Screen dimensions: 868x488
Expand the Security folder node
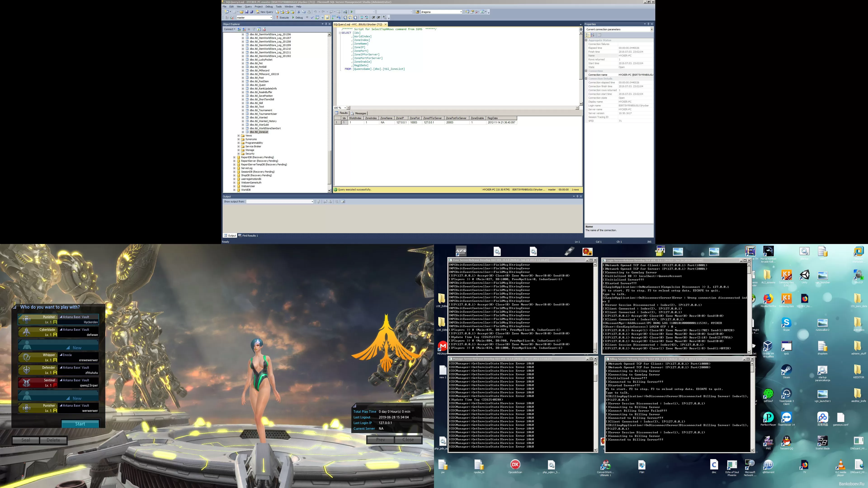239,154
